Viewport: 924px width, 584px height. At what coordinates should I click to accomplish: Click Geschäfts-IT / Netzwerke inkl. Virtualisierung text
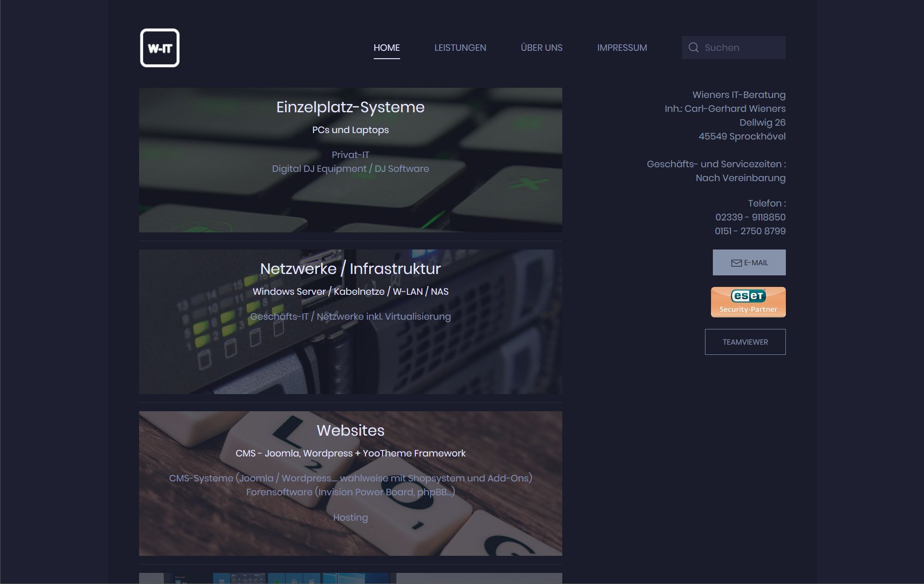[351, 316]
